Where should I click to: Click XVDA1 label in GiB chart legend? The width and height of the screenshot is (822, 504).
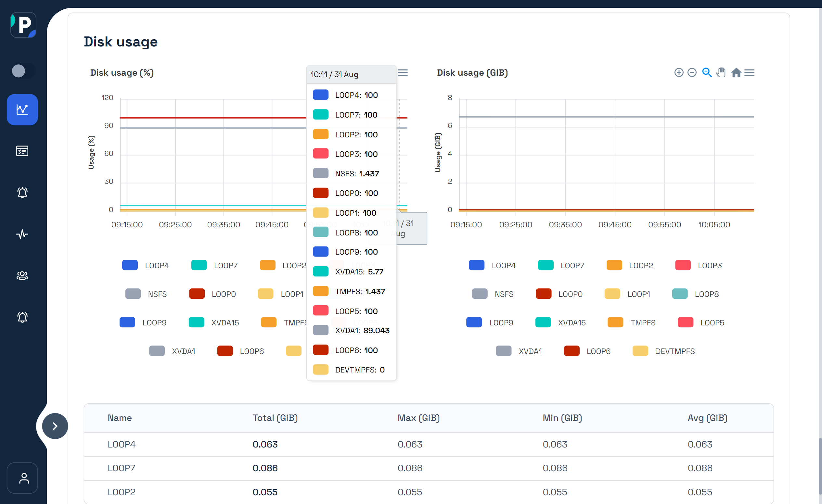coord(530,351)
